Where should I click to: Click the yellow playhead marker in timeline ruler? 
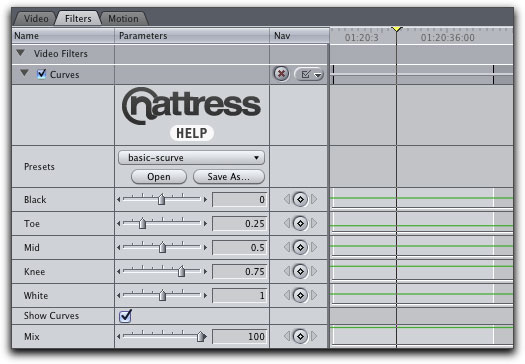coord(397,29)
